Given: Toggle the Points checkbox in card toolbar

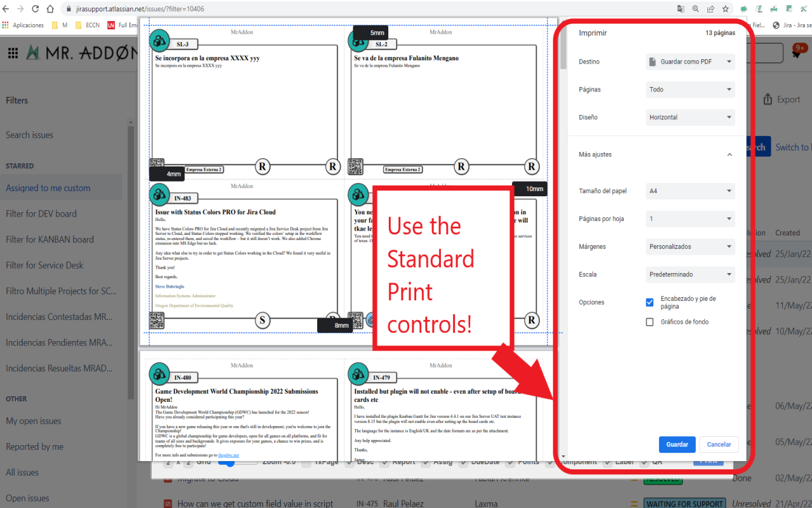Looking at the screenshot, I should [x=511, y=463].
